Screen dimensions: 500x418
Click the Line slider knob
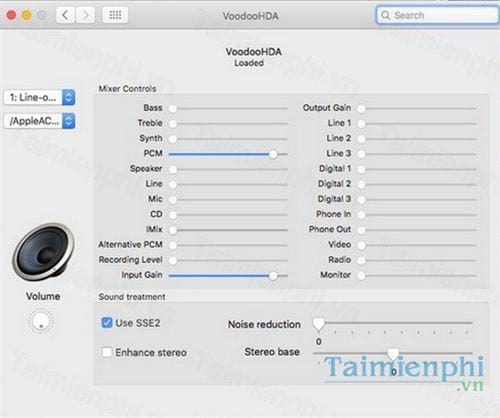173,184
